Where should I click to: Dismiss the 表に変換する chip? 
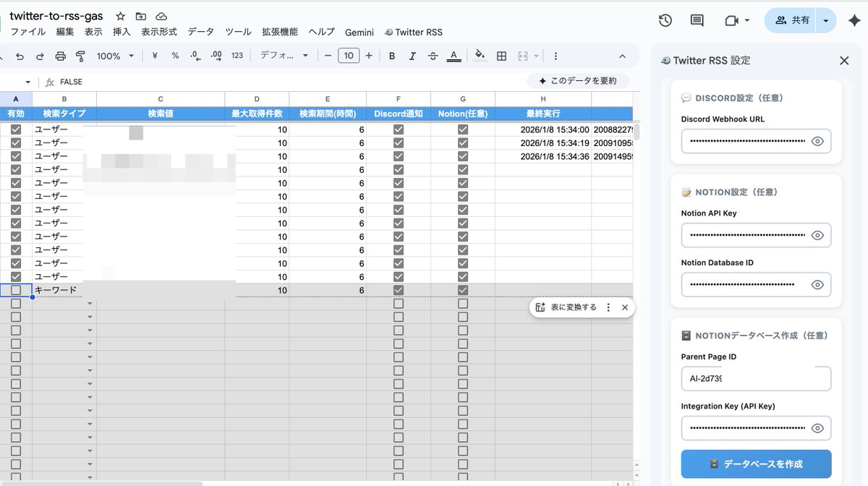625,307
